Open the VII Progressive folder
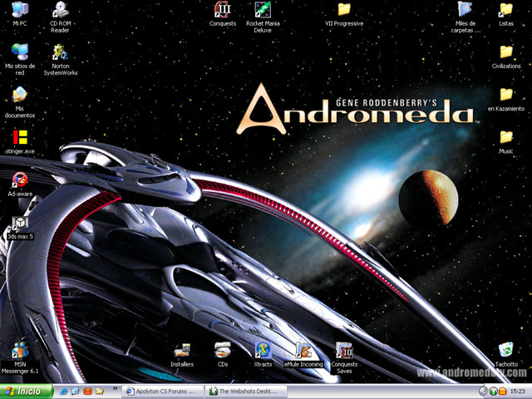The height and width of the screenshot is (399, 532). pos(343,11)
